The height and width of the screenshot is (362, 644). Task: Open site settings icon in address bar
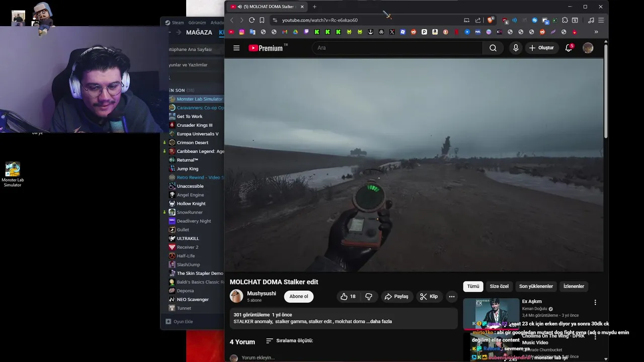[x=274, y=20]
